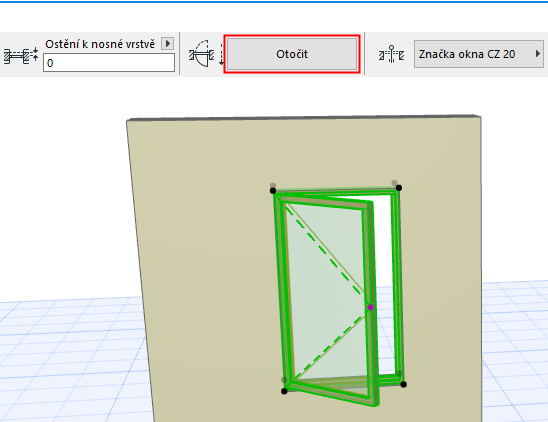Click the white opening behind the sash

384,280
